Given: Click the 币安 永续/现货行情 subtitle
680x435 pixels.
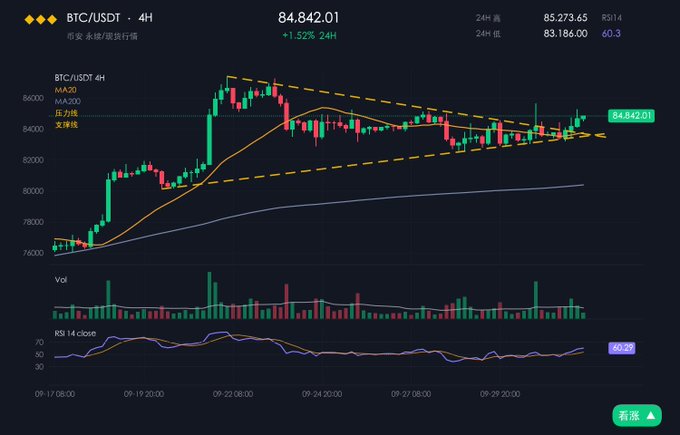Looking at the screenshot, I should pyautogui.click(x=102, y=36).
